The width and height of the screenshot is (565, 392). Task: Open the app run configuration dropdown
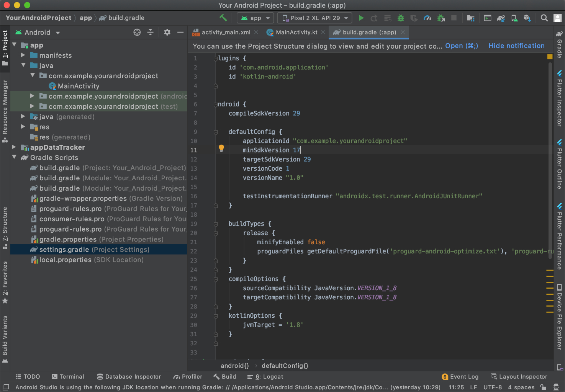255,18
